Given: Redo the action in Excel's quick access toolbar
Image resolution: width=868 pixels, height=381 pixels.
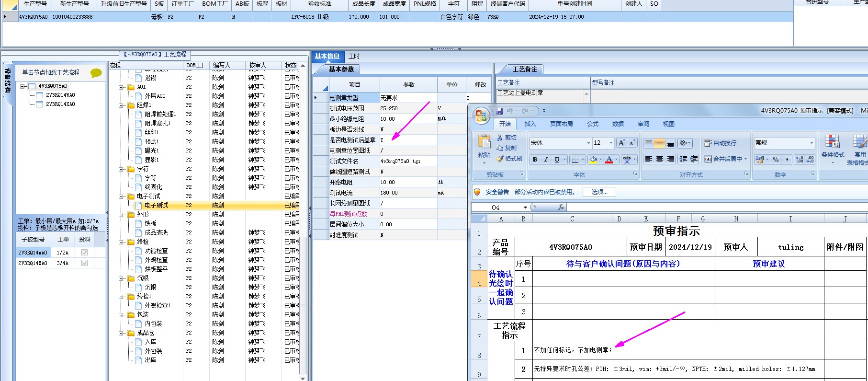Looking at the screenshot, I should pos(525,111).
